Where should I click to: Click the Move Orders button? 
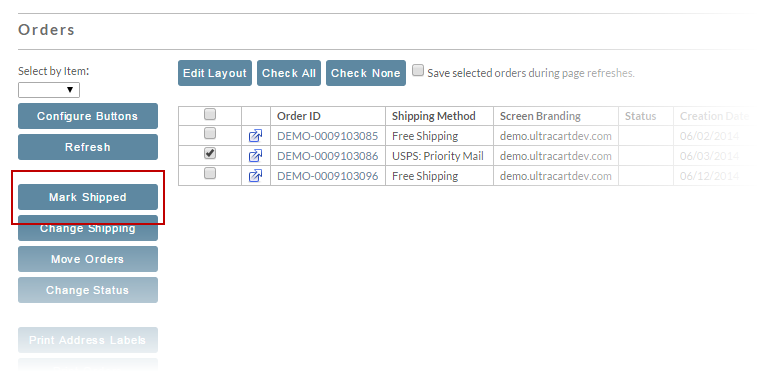(88, 259)
